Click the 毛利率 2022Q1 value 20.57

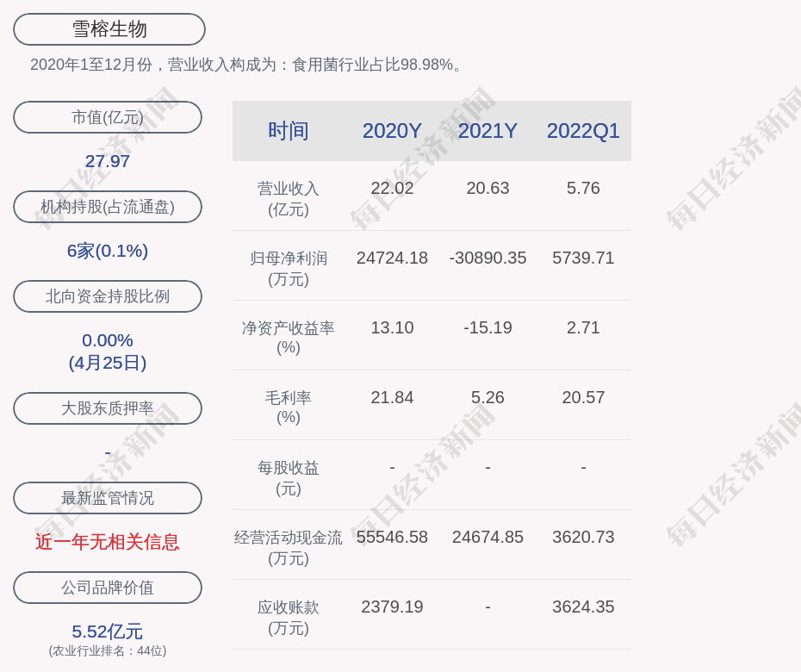point(583,397)
